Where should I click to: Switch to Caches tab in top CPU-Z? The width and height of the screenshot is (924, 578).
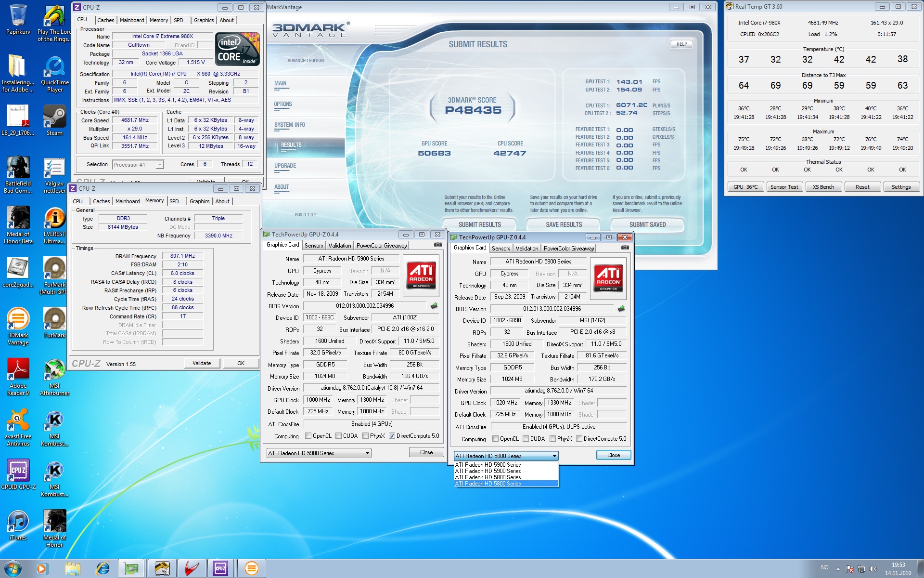point(105,20)
